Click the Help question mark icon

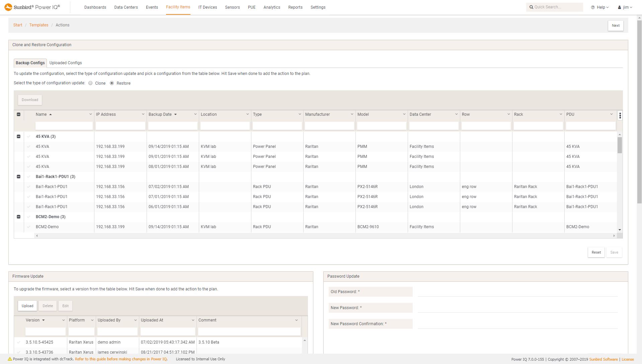coord(592,7)
